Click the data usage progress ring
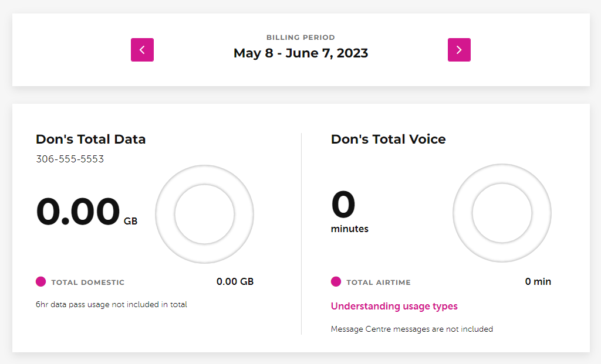Image resolution: width=601 pixels, height=364 pixels. pyautogui.click(x=204, y=214)
